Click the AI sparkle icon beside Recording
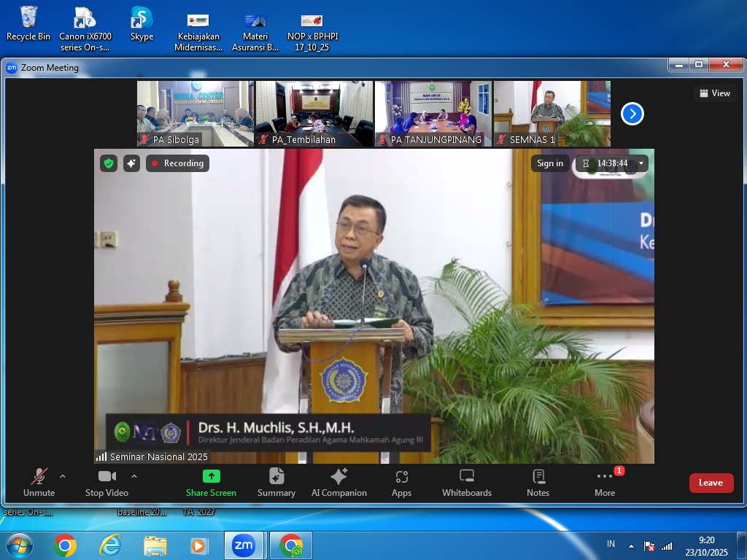The width and height of the screenshot is (747, 560). pyautogui.click(x=131, y=163)
